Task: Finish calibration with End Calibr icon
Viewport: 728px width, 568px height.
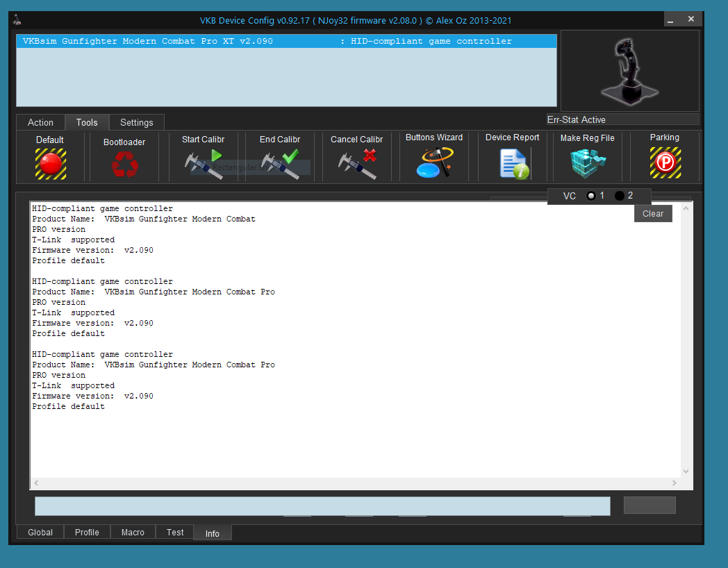Action: 280,164
